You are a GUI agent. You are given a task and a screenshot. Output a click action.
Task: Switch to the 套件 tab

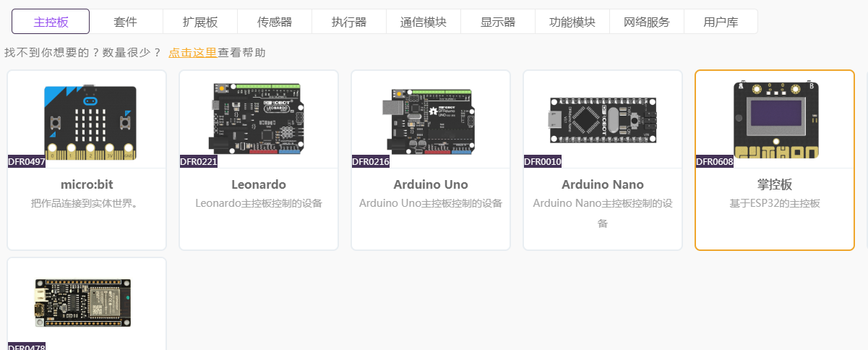tap(126, 22)
